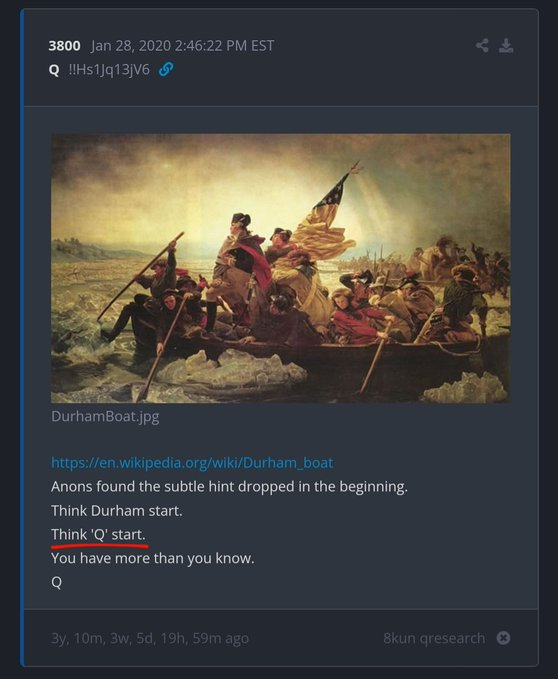
Task: Open post number 3800
Action: coord(65,45)
